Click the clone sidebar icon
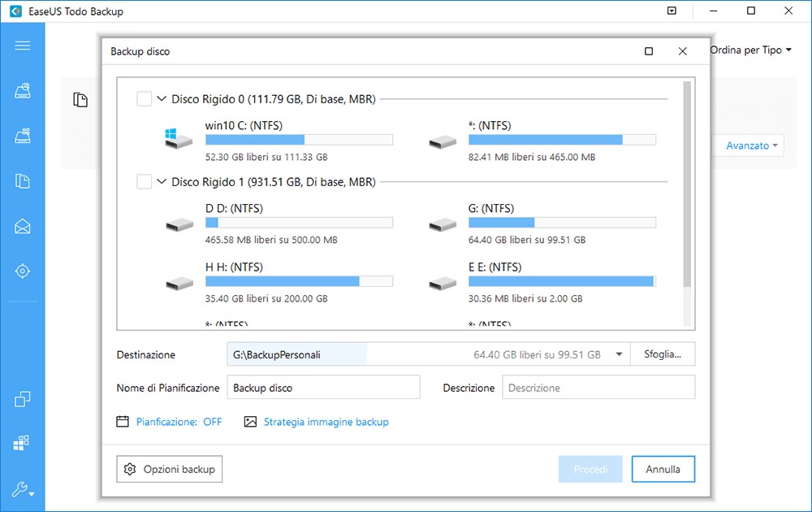Viewport: 812px width, 512px height. tap(22, 398)
